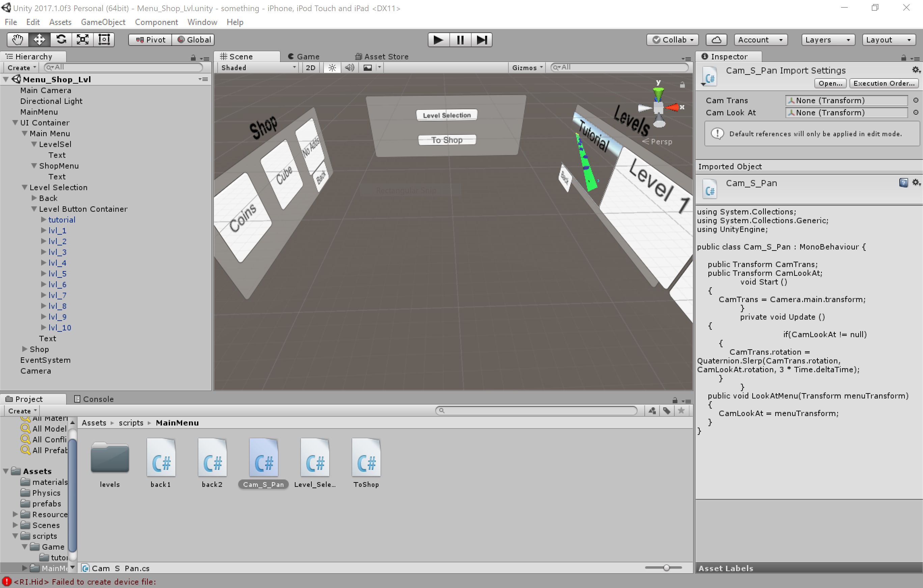Select the Rotate tool icon
This screenshot has width=923, height=588.
click(x=61, y=39)
